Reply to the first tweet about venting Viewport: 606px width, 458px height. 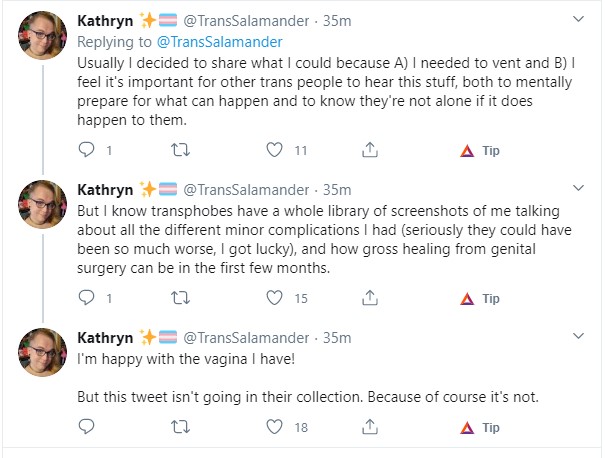pyautogui.click(x=86, y=150)
